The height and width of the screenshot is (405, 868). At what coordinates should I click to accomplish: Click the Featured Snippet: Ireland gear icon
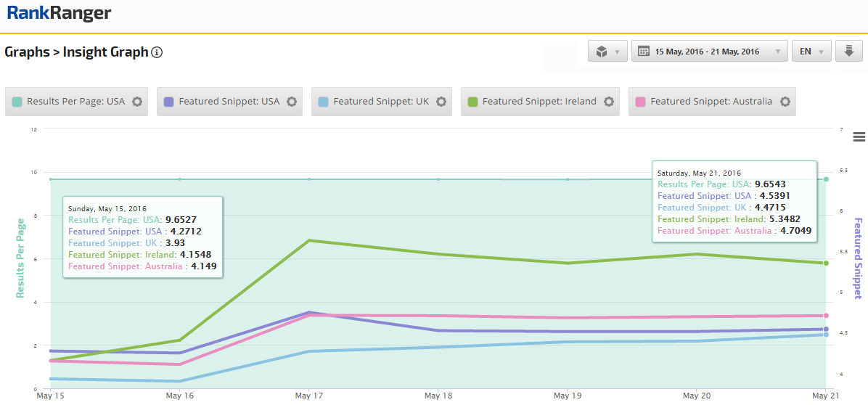pos(609,102)
